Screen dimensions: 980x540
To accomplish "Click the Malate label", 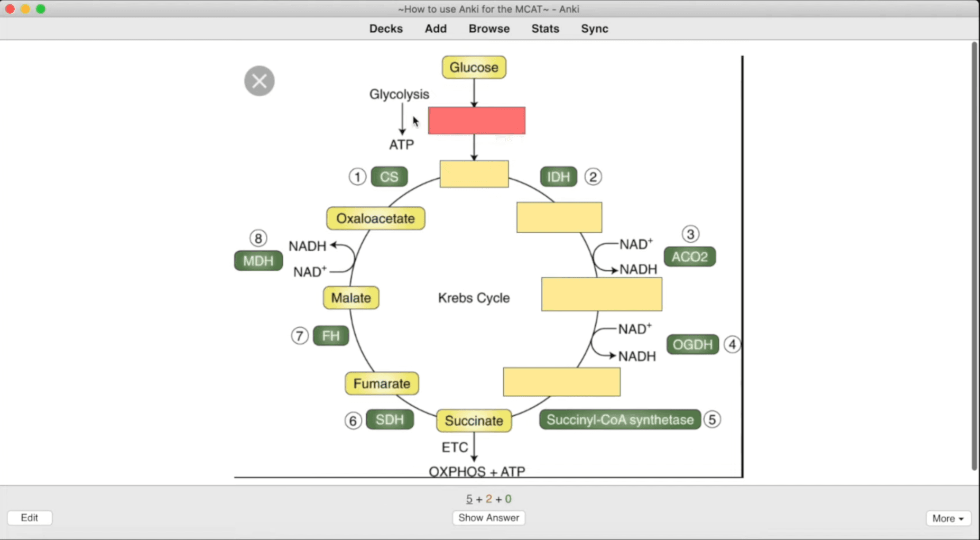I will point(351,298).
